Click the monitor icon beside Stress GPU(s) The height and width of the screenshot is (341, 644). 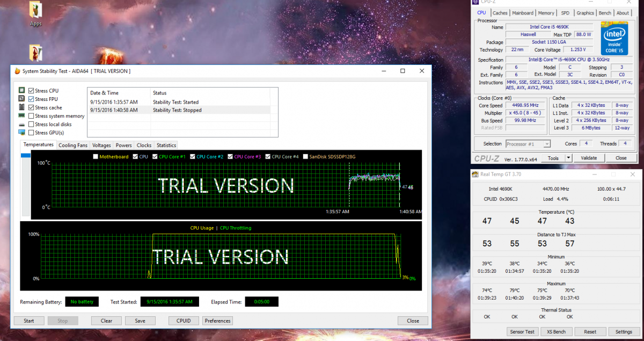pos(22,133)
